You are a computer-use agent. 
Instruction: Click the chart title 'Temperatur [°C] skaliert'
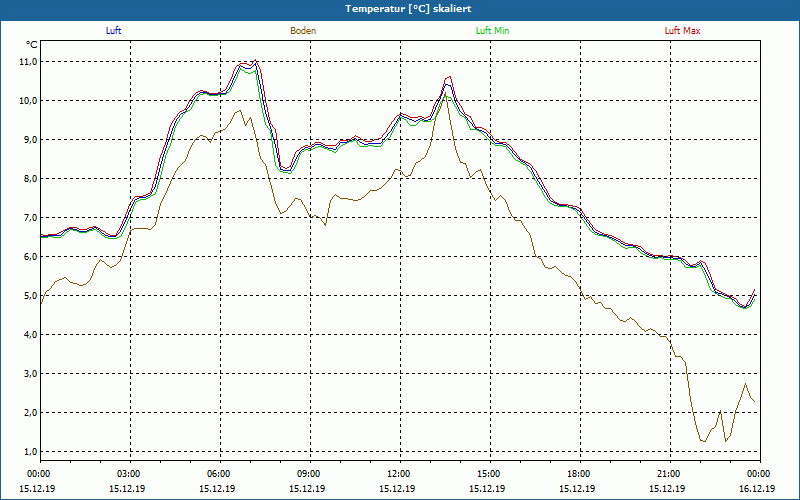(408, 9)
